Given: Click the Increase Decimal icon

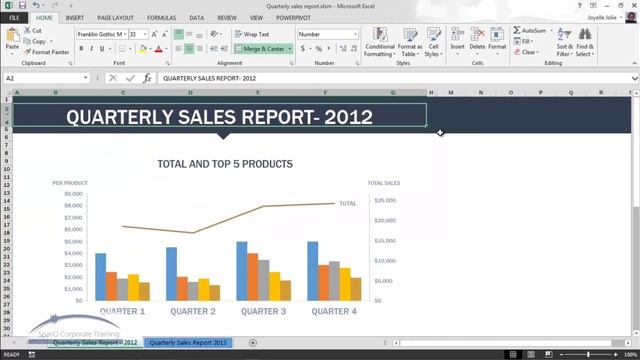Looking at the screenshot, I should tap(343, 49).
